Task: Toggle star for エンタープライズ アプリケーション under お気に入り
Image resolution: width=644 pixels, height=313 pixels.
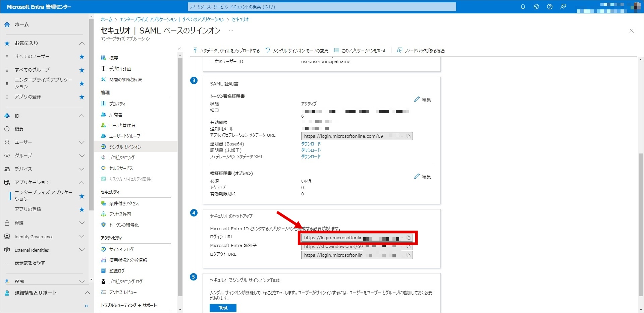Action: click(82, 83)
